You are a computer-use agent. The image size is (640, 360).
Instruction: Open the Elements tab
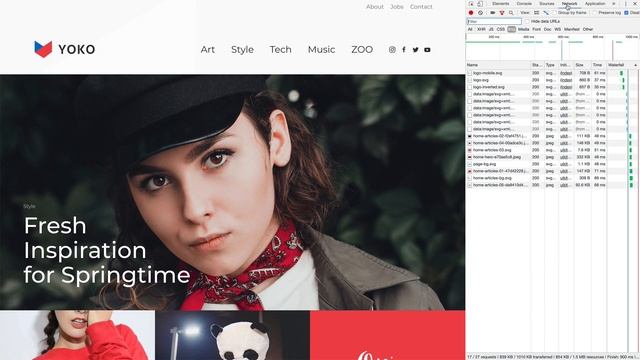pyautogui.click(x=500, y=4)
